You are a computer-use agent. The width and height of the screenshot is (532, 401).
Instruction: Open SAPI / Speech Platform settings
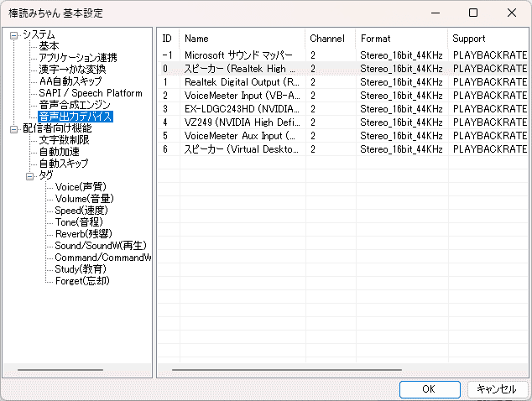[91, 93]
